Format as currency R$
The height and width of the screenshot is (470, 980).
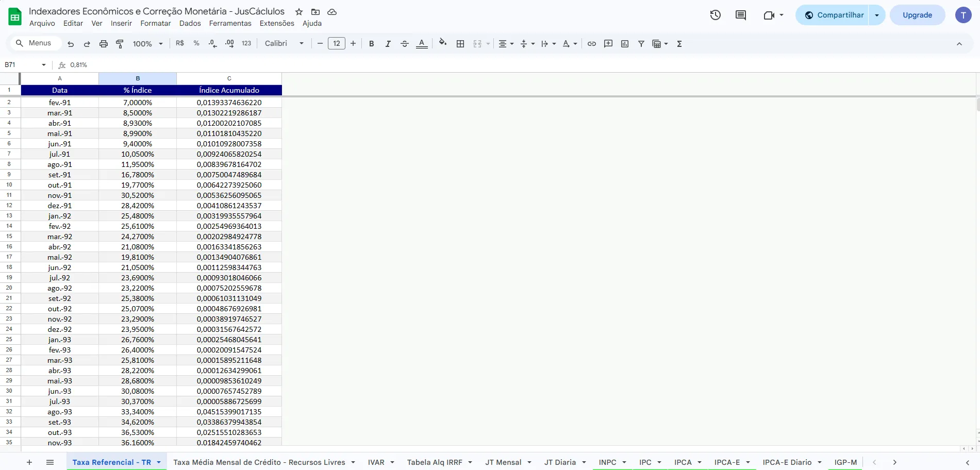click(x=180, y=43)
